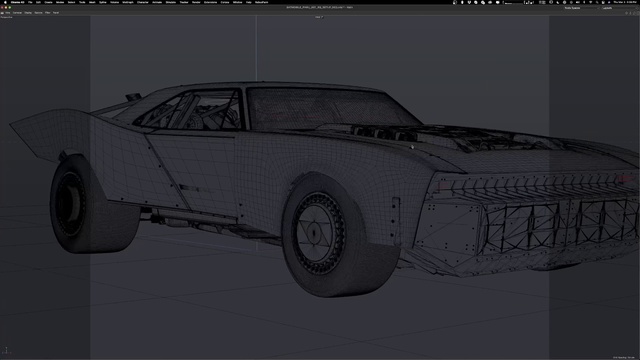This screenshot has width=640, height=360.
Task: Open the Spline menu
Action: coord(102,2)
